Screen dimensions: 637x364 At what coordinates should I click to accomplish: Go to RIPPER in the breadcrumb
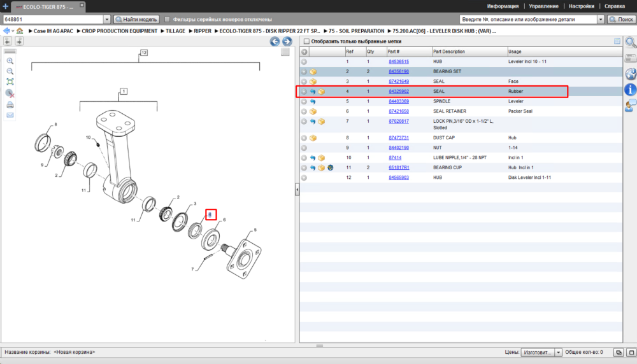click(x=203, y=31)
